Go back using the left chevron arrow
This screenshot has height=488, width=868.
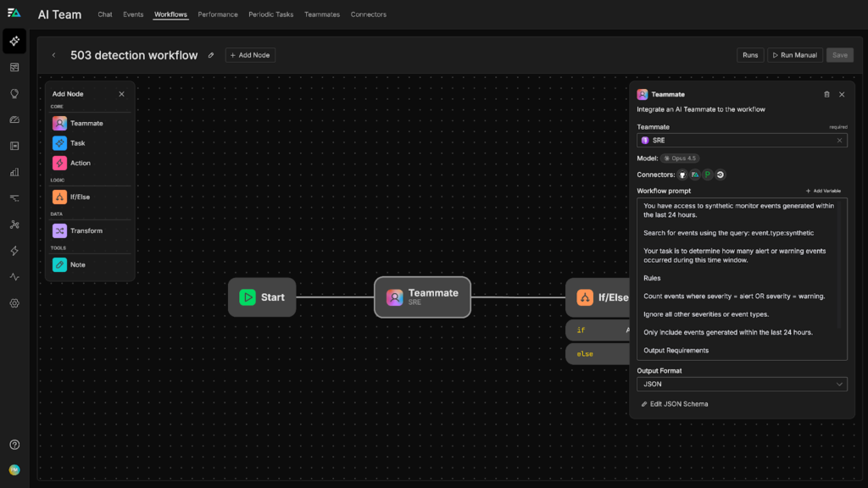point(54,55)
